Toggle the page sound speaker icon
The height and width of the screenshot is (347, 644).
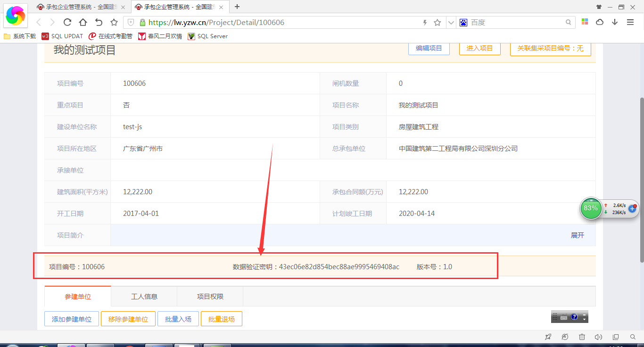pos(599,337)
